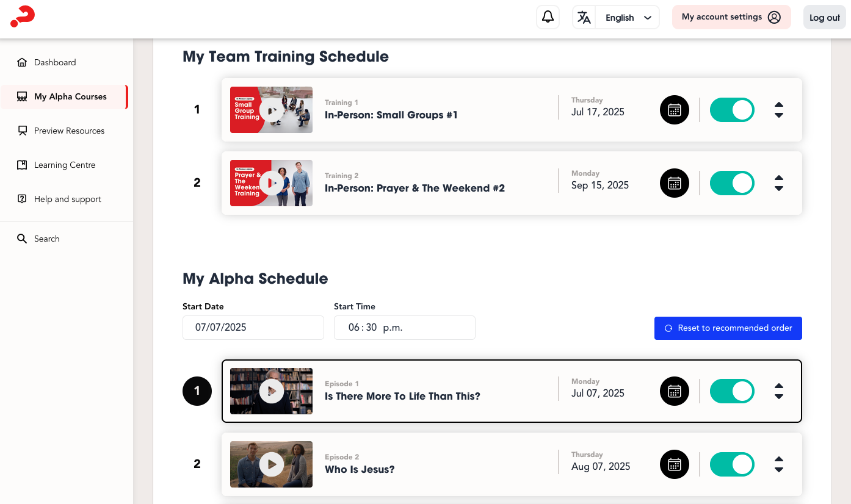Click the Start Date field
Screen dimensions: 851x504
point(253,328)
